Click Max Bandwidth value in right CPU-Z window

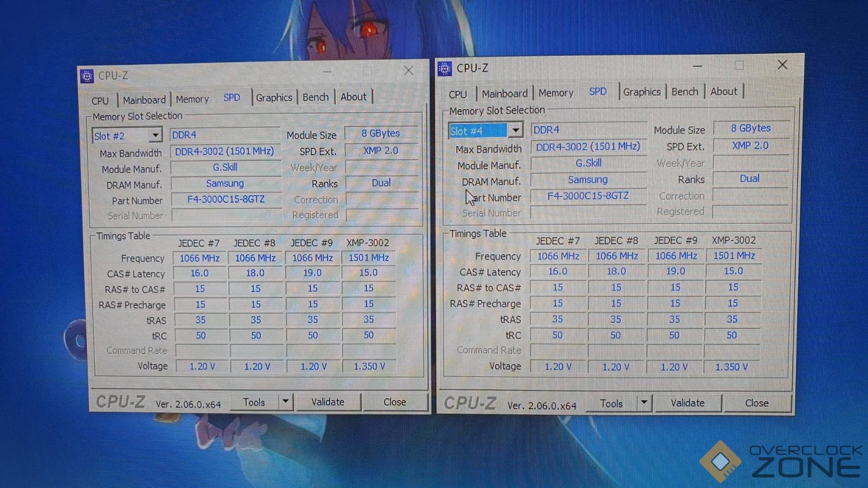[x=588, y=146]
